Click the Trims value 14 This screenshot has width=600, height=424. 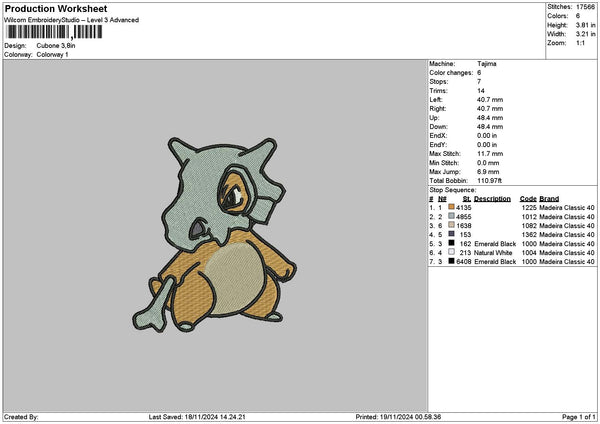(481, 91)
